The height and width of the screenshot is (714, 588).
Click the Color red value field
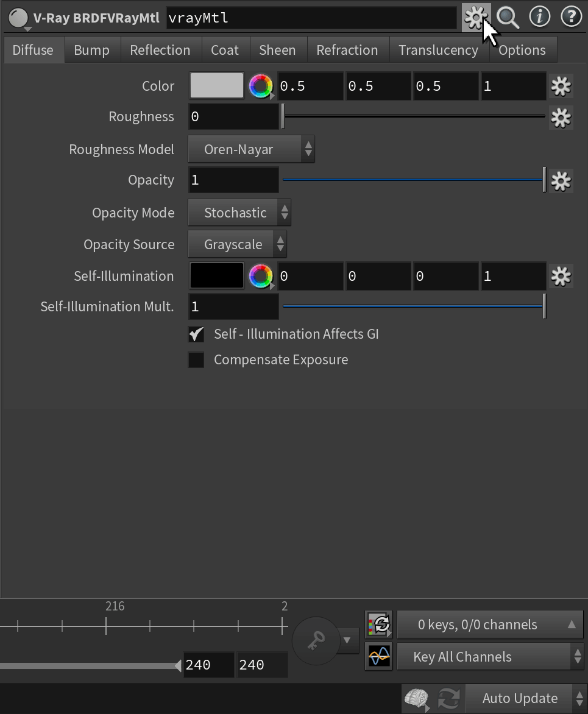pyautogui.click(x=311, y=86)
